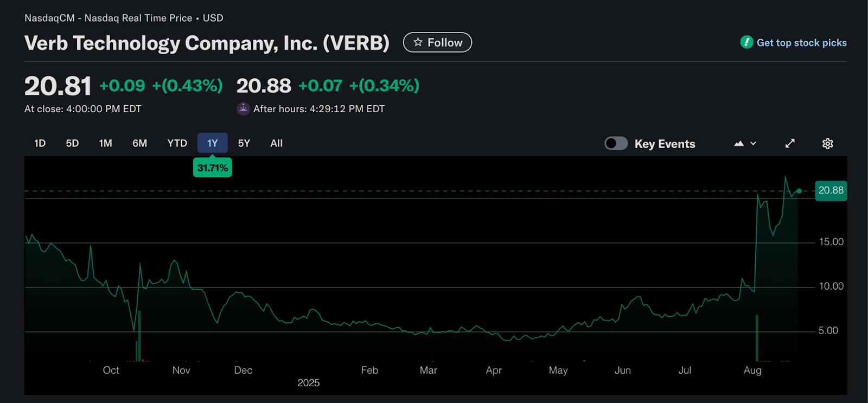This screenshot has width=868, height=403.
Task: Click the after hours moon icon
Action: pos(243,108)
